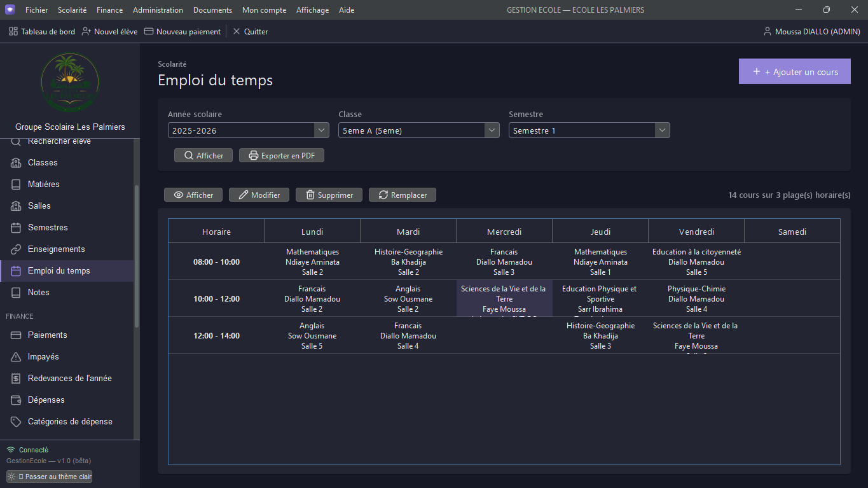
Task: Click the Catégories de dépense tag icon
Action: 16,422
